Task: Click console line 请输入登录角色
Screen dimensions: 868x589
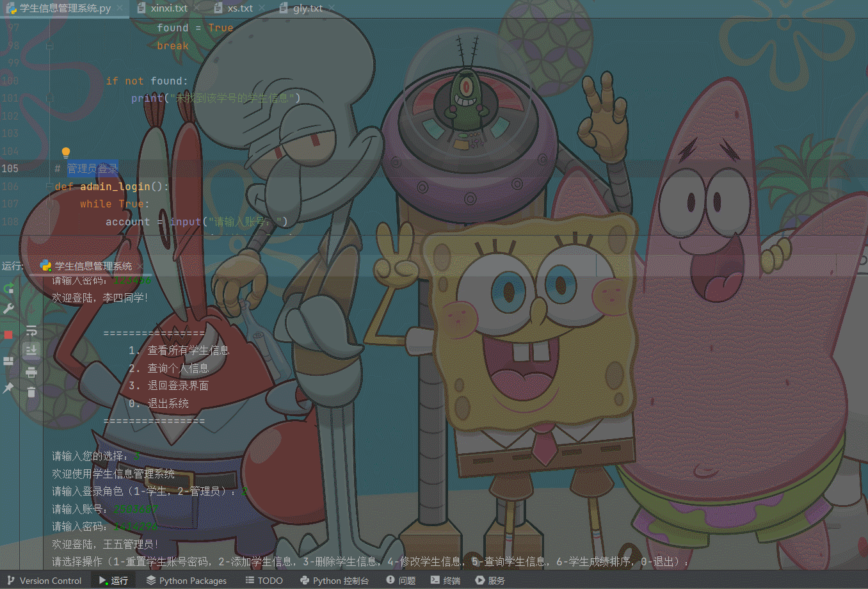Action: (x=150, y=491)
